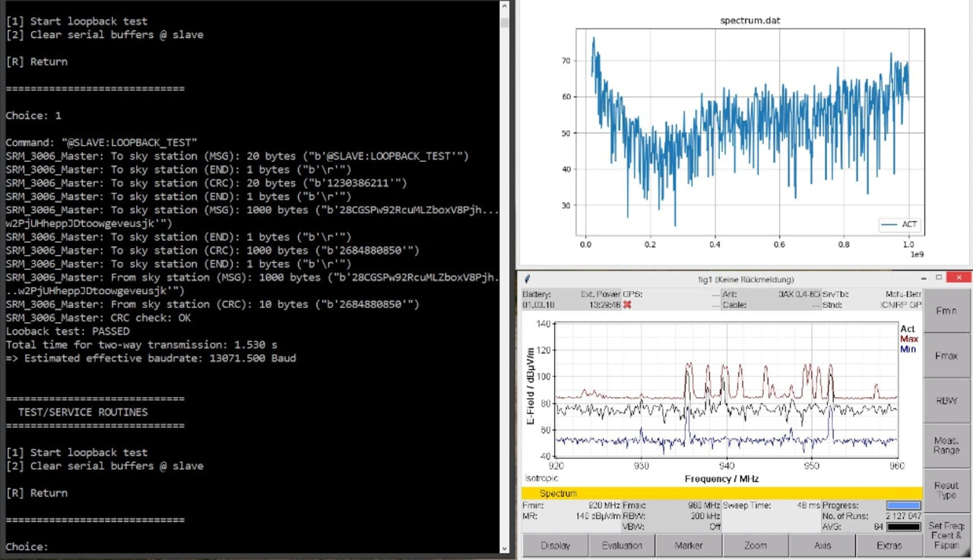Click the feather icon in fig1 title bar
The height and width of the screenshot is (560, 973).
[x=527, y=279]
